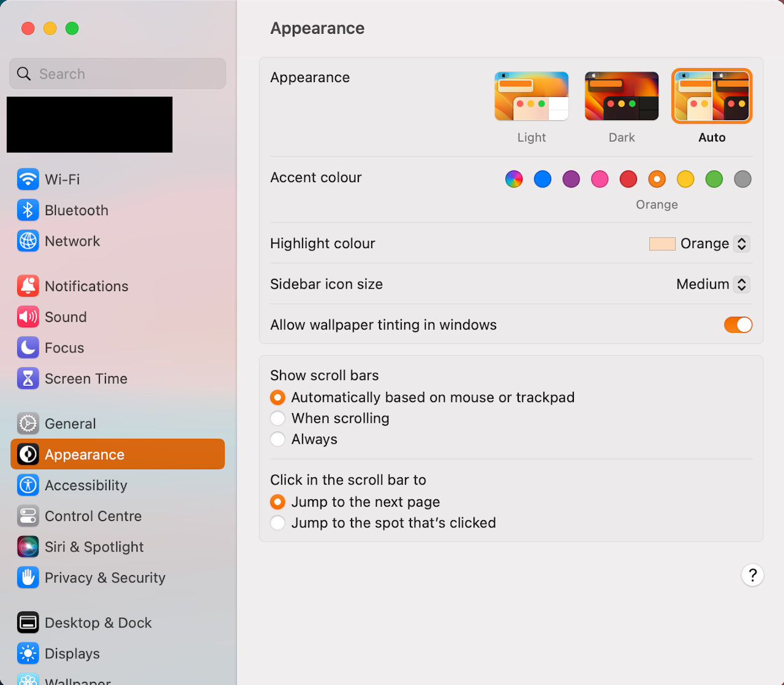The width and height of the screenshot is (784, 685).
Task: Choose the Dark appearance thumbnail
Action: [622, 96]
